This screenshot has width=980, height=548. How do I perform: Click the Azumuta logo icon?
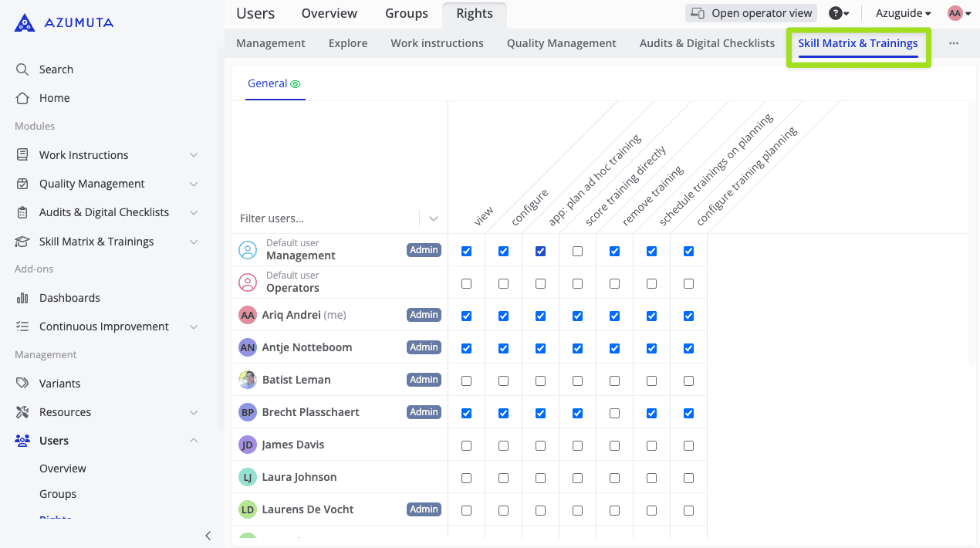(25, 23)
